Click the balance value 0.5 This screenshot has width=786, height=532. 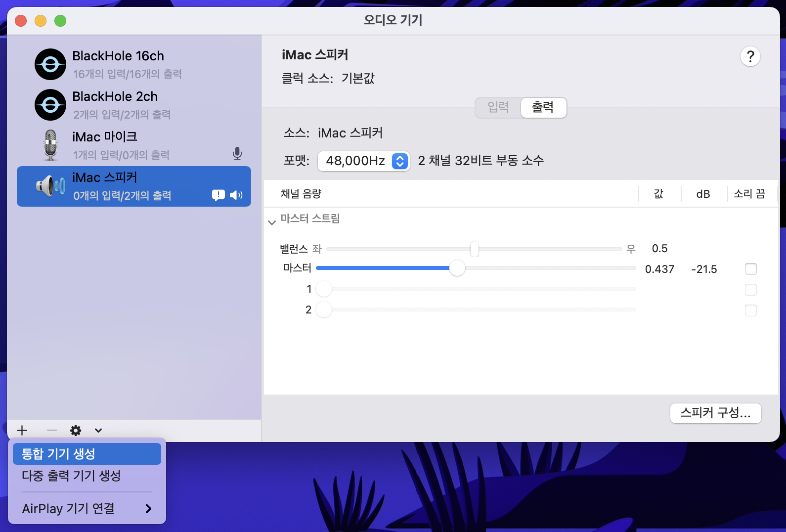(659, 249)
